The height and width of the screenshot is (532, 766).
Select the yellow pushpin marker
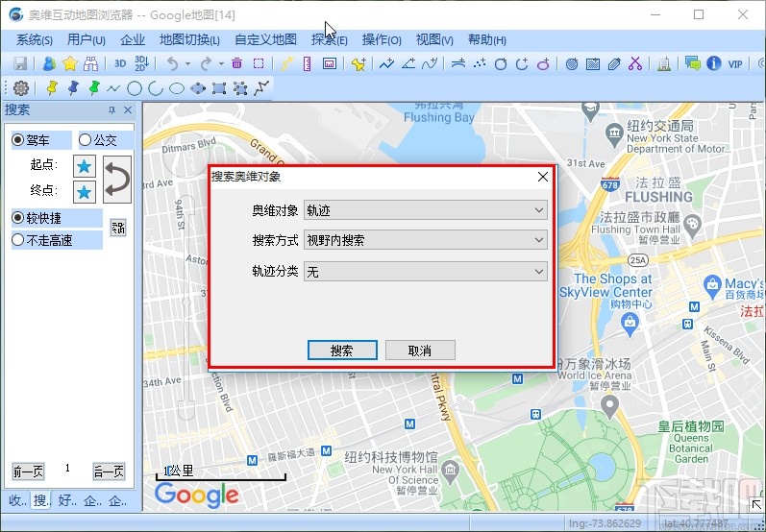[x=52, y=88]
